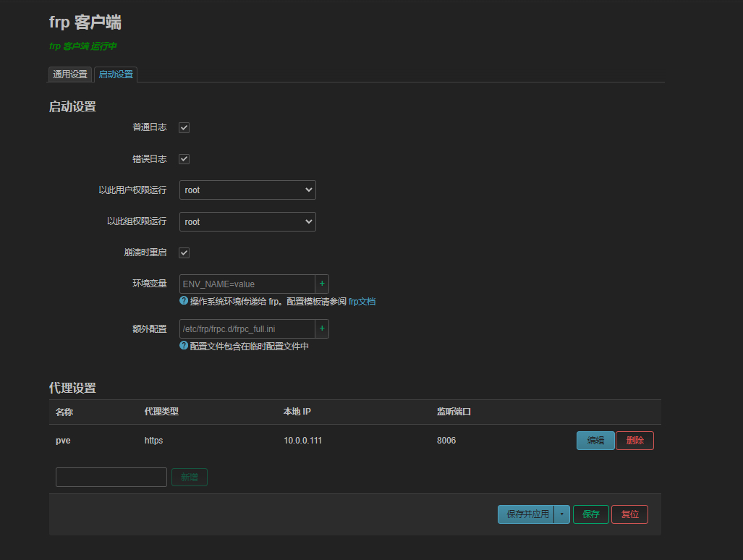Click the frp 客户端 运行中 status text

83,46
